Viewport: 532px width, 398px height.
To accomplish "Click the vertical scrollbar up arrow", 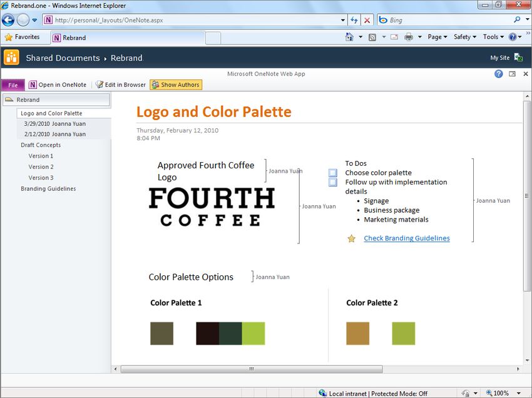I will (527, 96).
